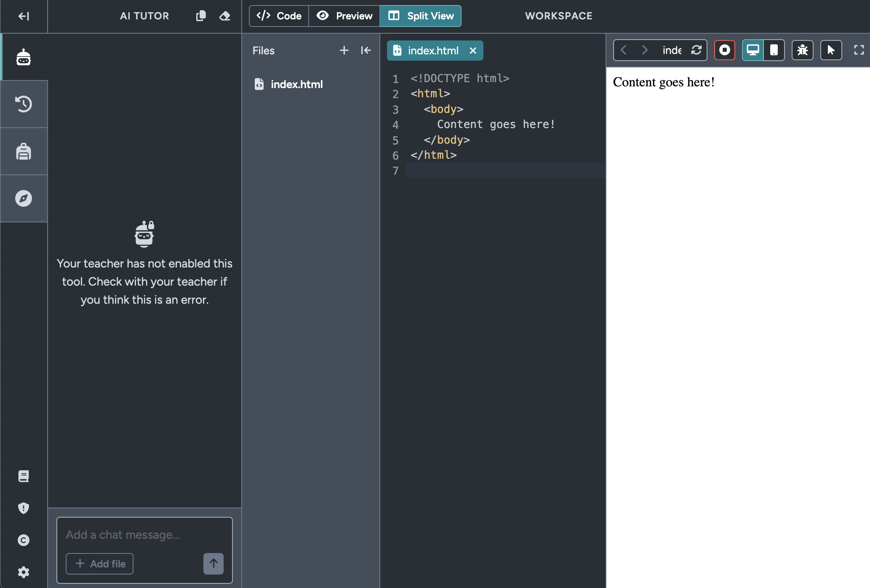Image resolution: width=870 pixels, height=588 pixels.
Task: Clear chat with the eraser icon
Action: click(x=224, y=16)
